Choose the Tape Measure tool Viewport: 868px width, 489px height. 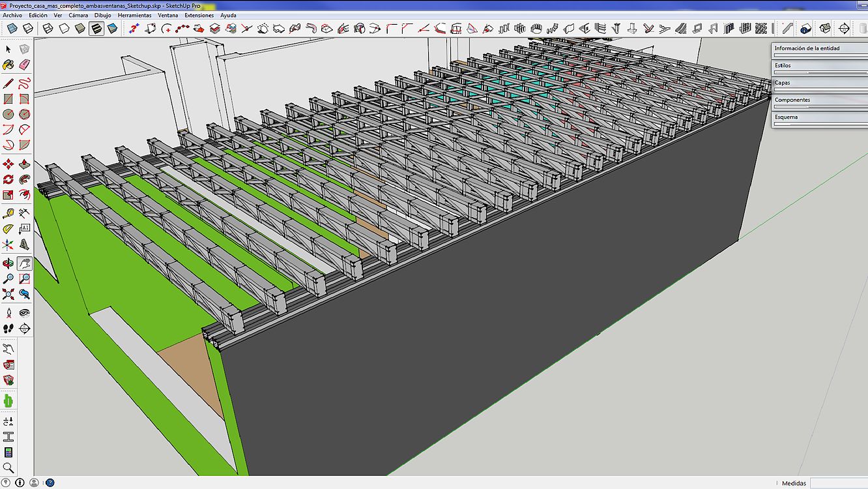(x=8, y=213)
